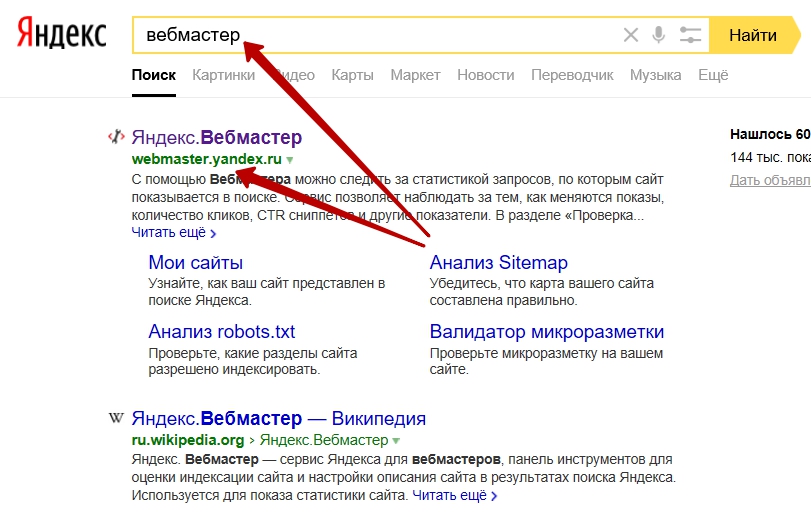
Task: Open the Анализ Sitemap sitelink
Action: pos(499,263)
